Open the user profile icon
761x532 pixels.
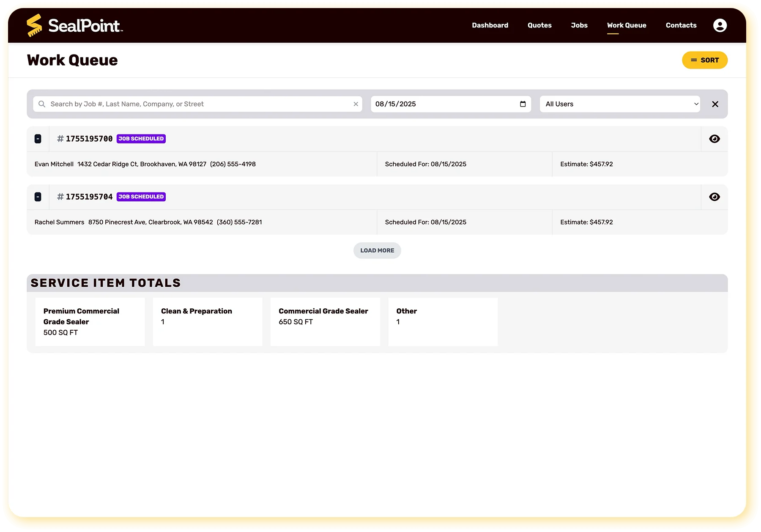[x=720, y=25]
